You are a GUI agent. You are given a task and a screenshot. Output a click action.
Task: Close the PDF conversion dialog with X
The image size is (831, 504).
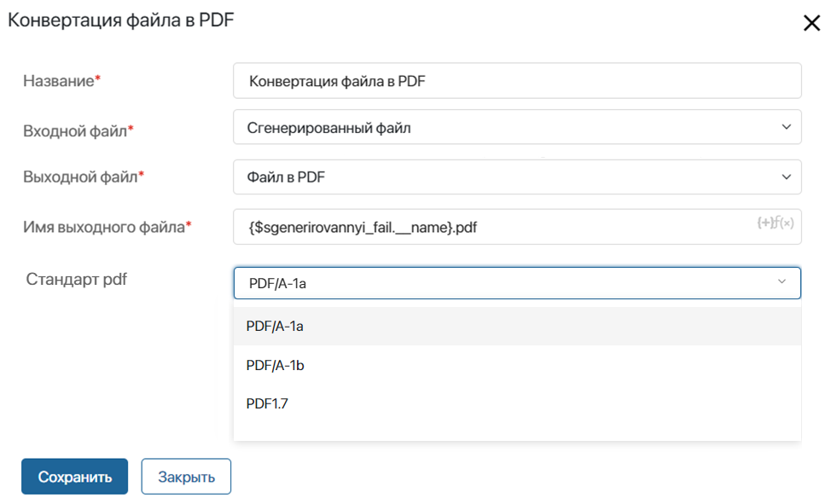[x=811, y=23]
